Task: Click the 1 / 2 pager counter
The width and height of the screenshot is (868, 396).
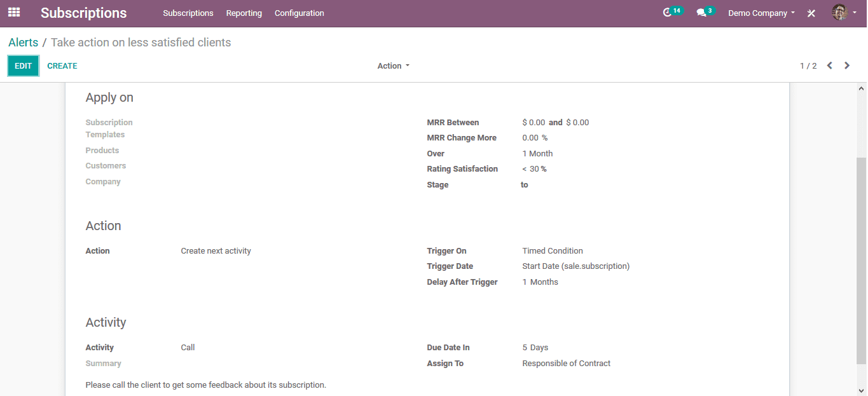Action: pyautogui.click(x=808, y=65)
